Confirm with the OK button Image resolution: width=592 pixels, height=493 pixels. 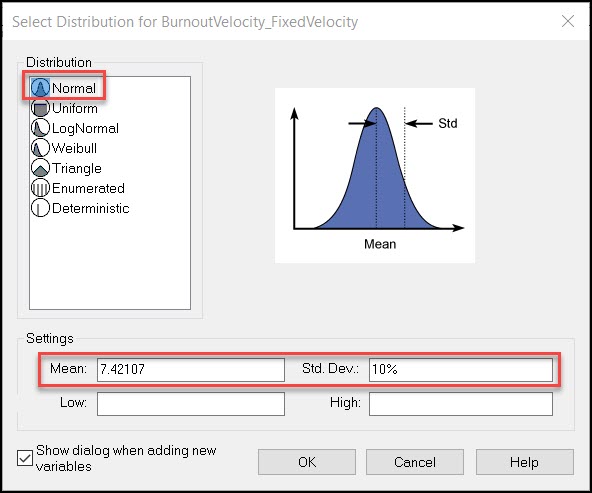(307, 462)
